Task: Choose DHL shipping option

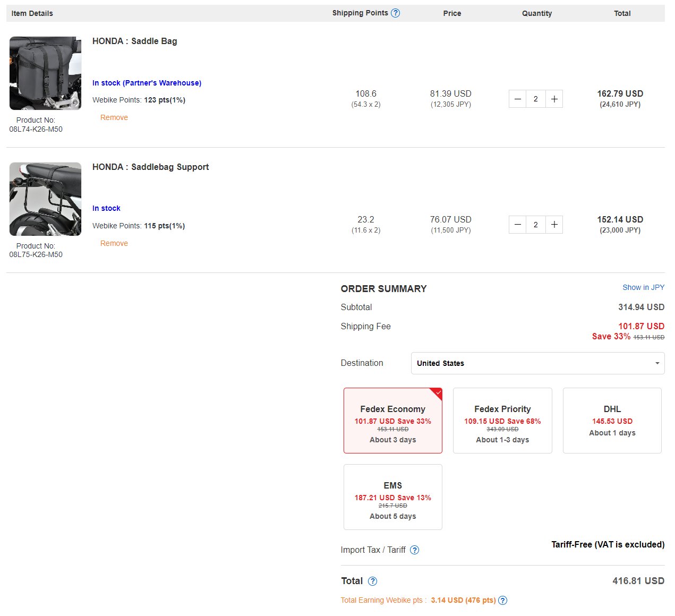Action: coord(612,421)
